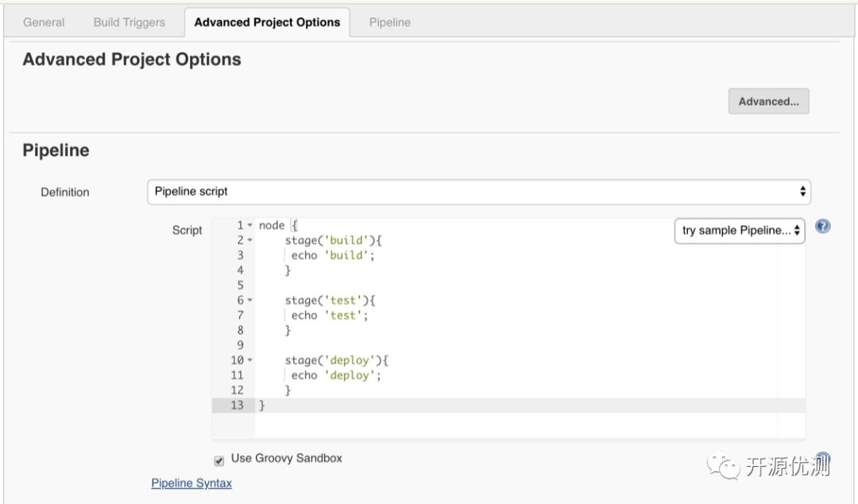Image resolution: width=858 pixels, height=504 pixels.
Task: Click the echo 'build' line in the script
Action: pyautogui.click(x=332, y=256)
